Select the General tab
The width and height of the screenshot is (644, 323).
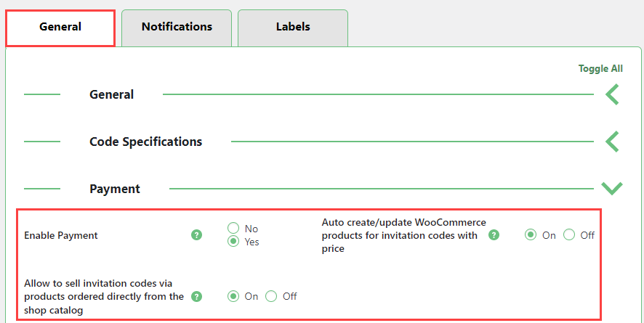tap(60, 28)
